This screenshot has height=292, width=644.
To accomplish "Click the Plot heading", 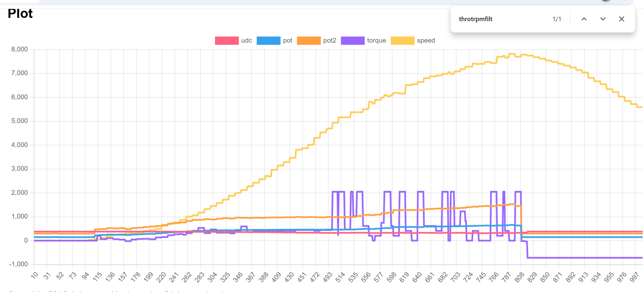I will pyautogui.click(x=20, y=14).
